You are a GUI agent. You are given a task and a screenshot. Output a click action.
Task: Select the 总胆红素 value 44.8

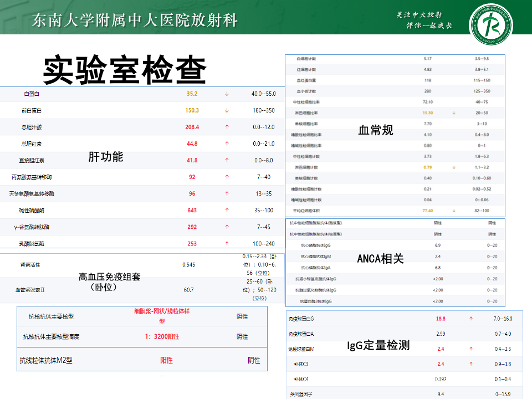192,144
